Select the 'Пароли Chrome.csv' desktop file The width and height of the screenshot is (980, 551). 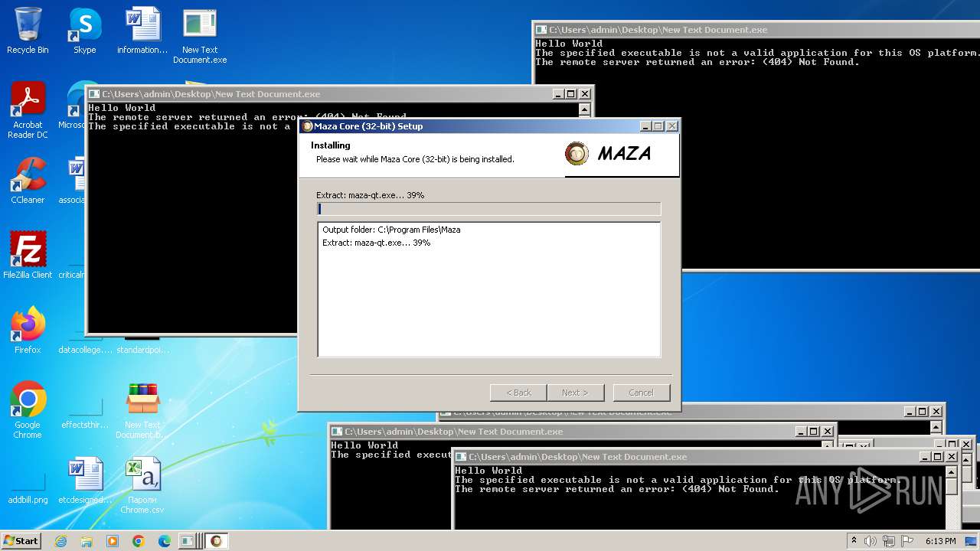142,485
